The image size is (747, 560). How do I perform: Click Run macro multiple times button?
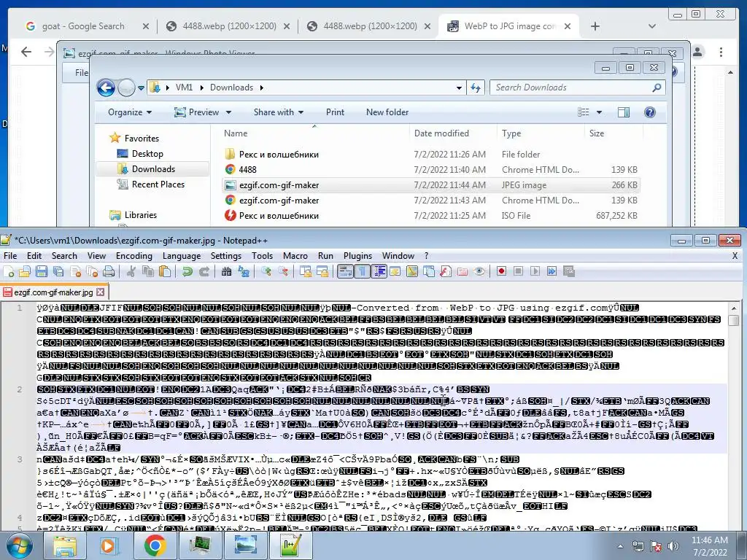pyautogui.click(x=551, y=271)
